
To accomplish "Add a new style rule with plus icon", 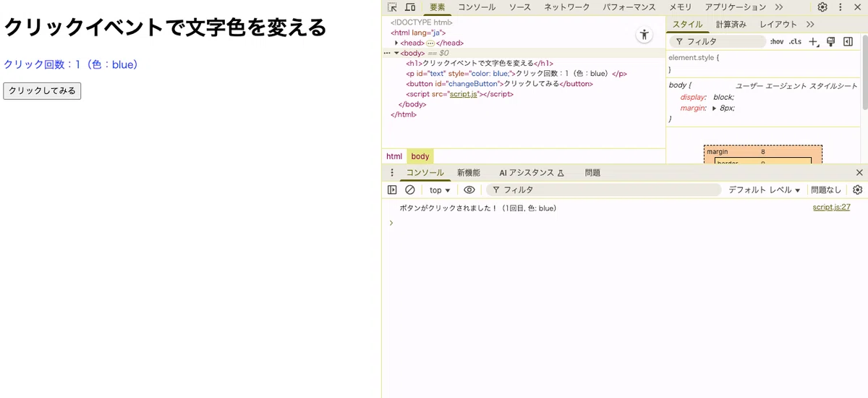I will [x=813, y=42].
